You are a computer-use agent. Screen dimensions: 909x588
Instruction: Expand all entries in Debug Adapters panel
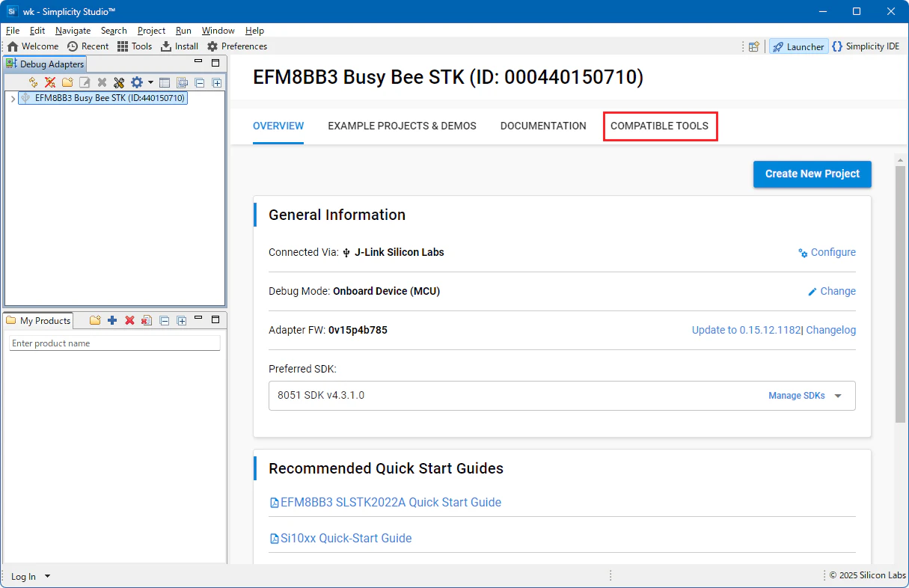point(216,82)
